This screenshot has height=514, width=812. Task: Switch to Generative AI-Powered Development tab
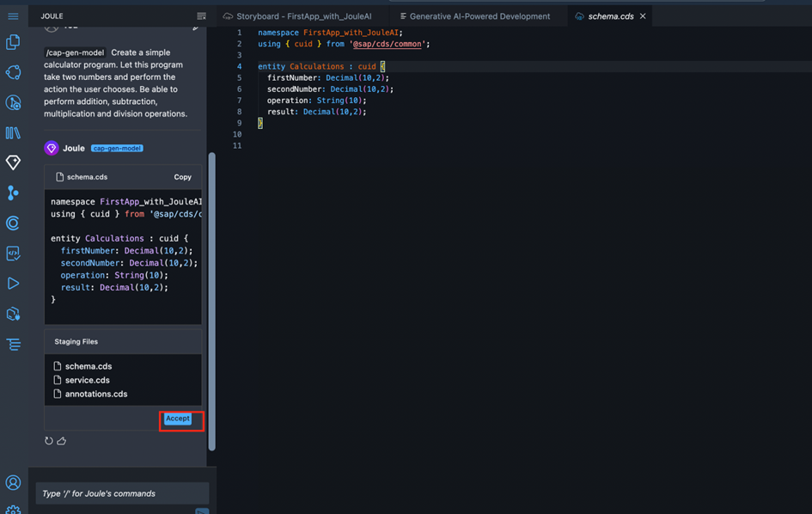click(479, 16)
